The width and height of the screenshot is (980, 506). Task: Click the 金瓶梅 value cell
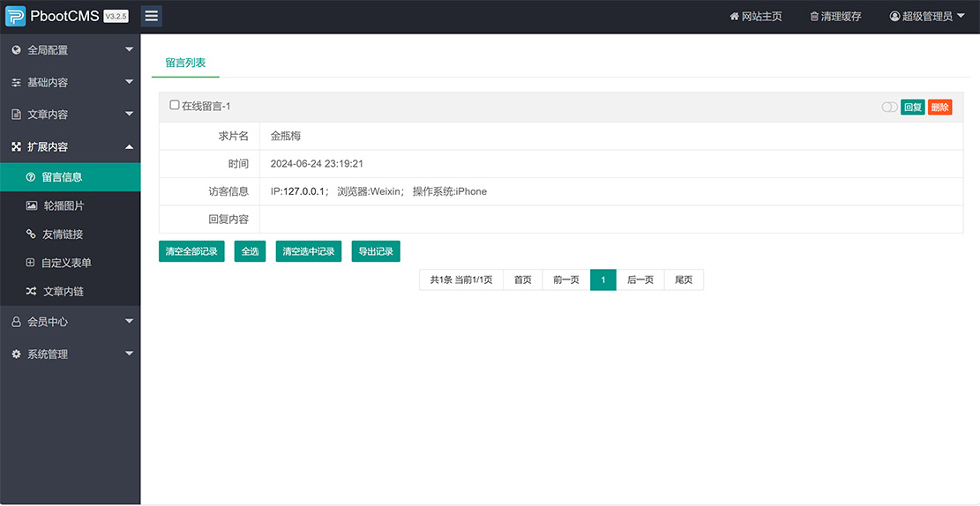[611, 136]
